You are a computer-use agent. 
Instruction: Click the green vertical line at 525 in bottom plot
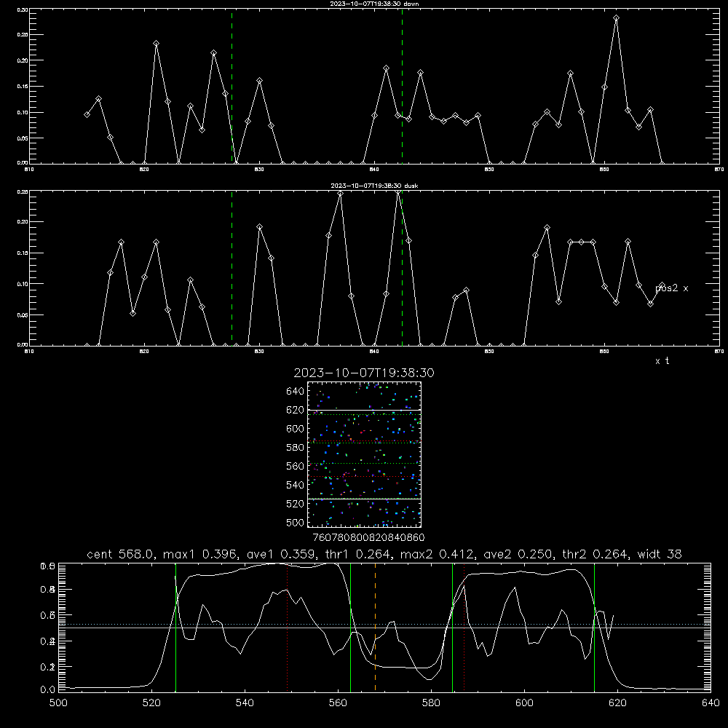click(x=176, y=627)
